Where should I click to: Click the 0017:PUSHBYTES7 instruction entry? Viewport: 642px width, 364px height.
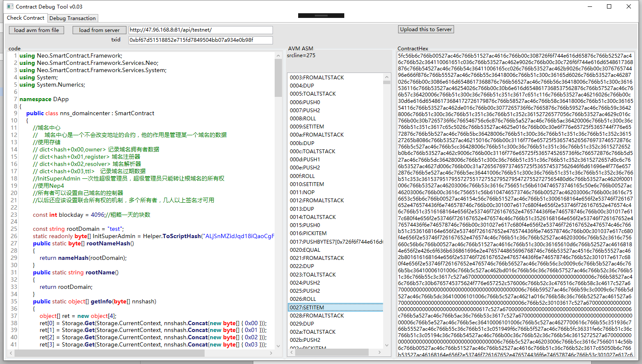(x=337, y=242)
